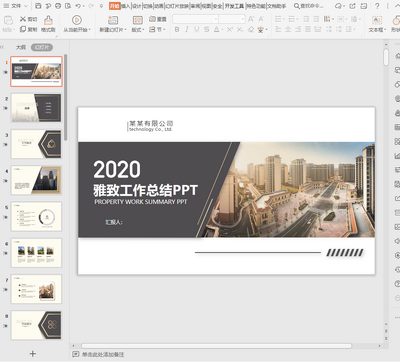Open the Security (安全) ribbon tab
The width and height of the screenshot is (400, 362).
(218, 6)
